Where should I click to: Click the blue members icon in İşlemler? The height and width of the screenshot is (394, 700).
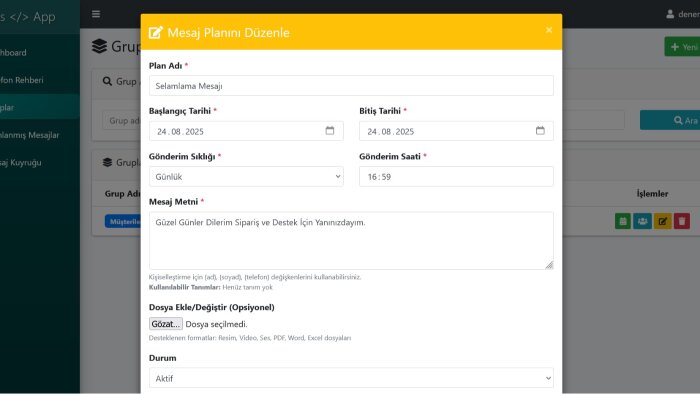(x=642, y=221)
